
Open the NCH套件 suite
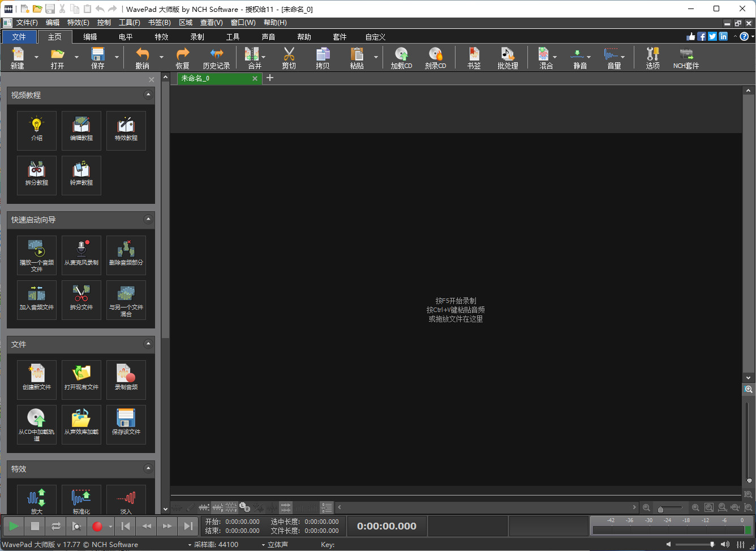point(686,58)
